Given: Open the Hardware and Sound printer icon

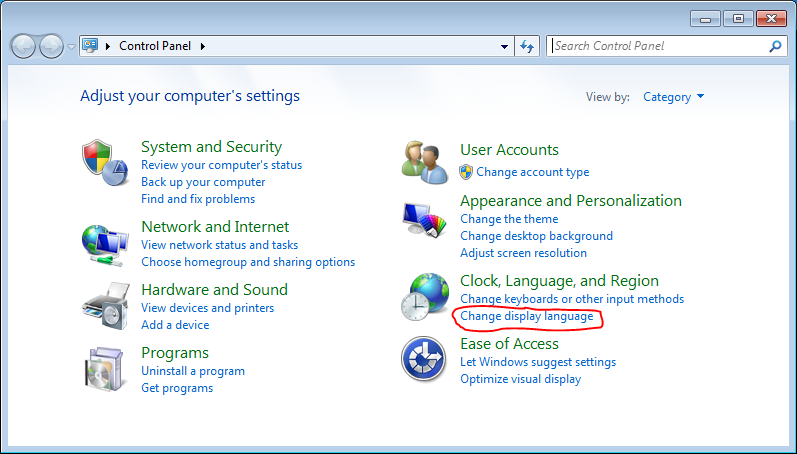Looking at the screenshot, I should click(106, 307).
